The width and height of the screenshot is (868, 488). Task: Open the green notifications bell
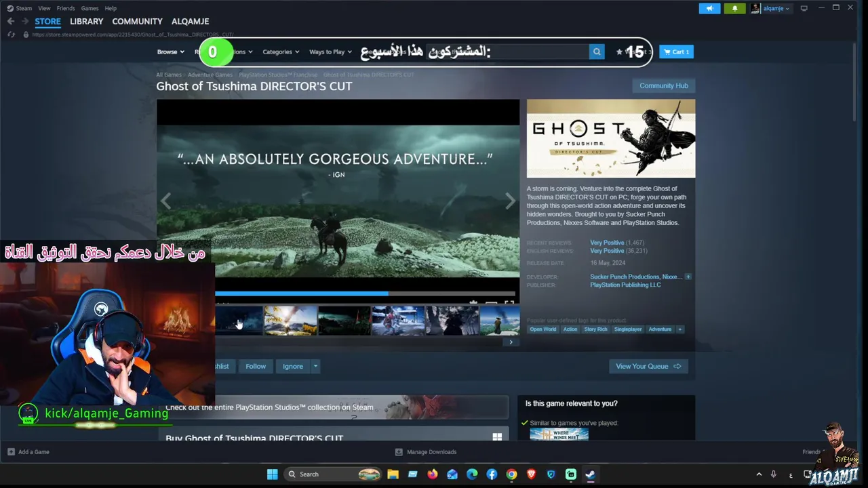(x=734, y=8)
